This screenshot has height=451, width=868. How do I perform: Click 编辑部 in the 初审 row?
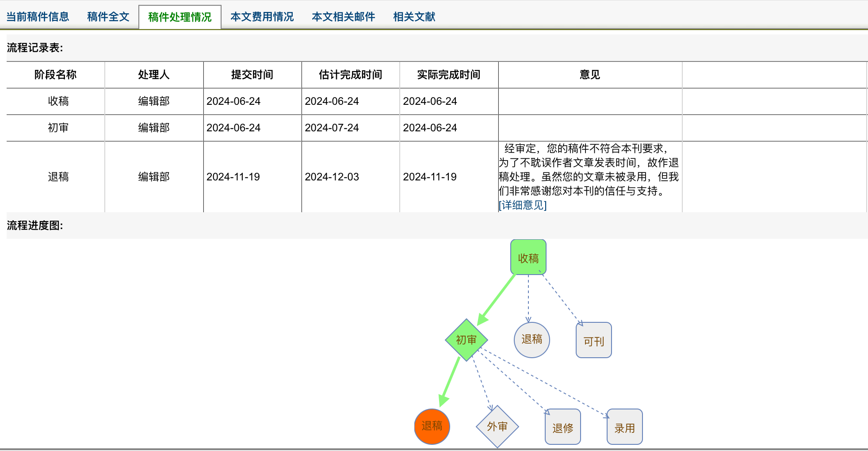(x=154, y=128)
